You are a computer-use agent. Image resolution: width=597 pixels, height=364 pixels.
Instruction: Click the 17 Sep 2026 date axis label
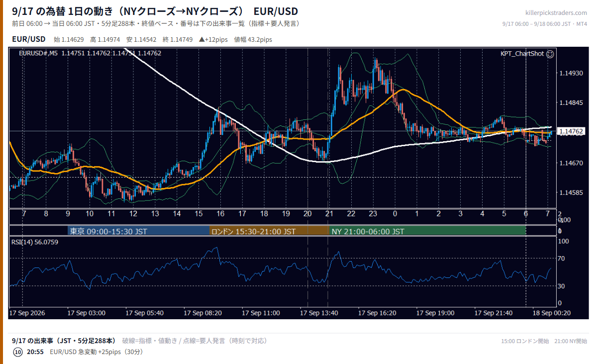(27, 313)
